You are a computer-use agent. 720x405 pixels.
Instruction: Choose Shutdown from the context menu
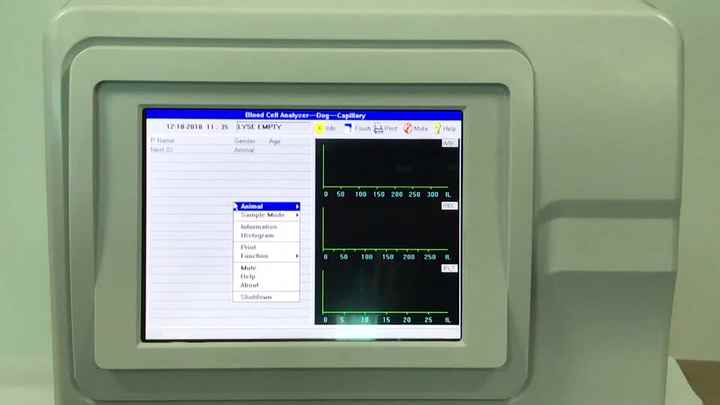click(266, 297)
